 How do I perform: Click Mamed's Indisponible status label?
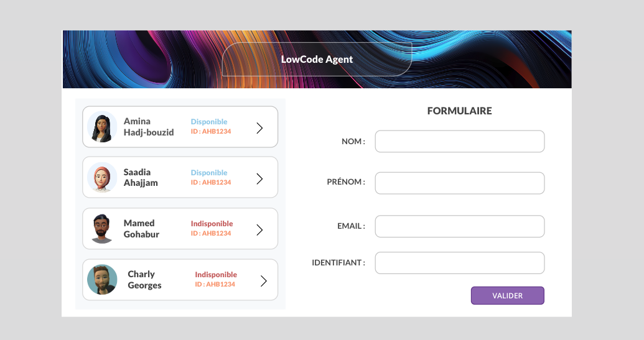coord(212,224)
